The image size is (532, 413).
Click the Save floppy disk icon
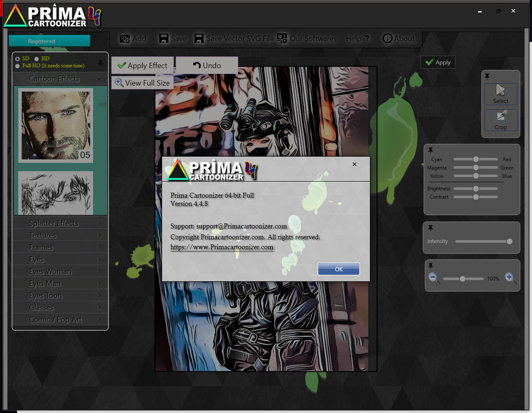[x=164, y=38]
